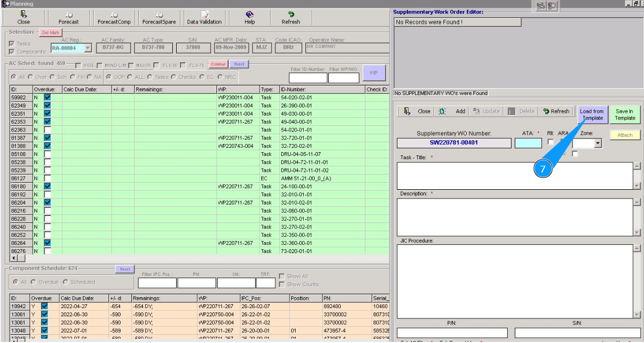Screen dimensions: 644x343
Task: Toggle the Tasks selection checkbox
Action: tap(11, 44)
